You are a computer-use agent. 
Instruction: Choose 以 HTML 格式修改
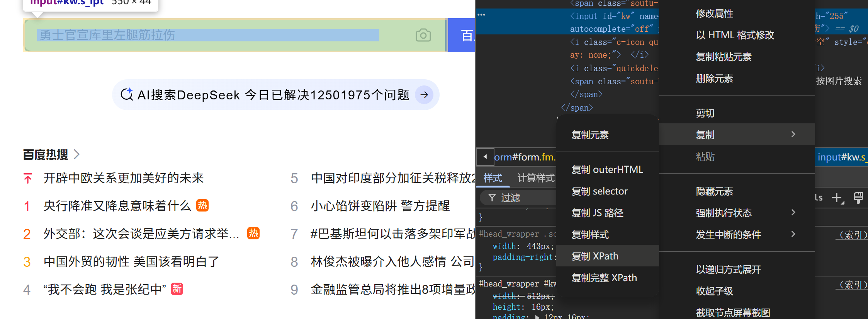[735, 35]
